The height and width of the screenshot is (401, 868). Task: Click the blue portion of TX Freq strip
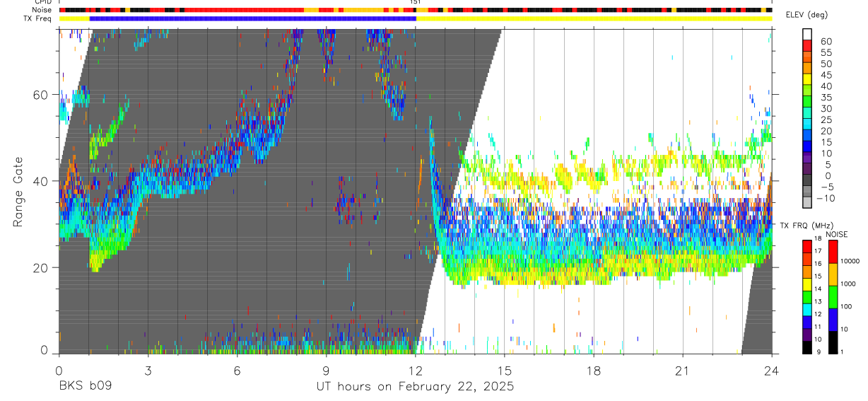[252, 18]
